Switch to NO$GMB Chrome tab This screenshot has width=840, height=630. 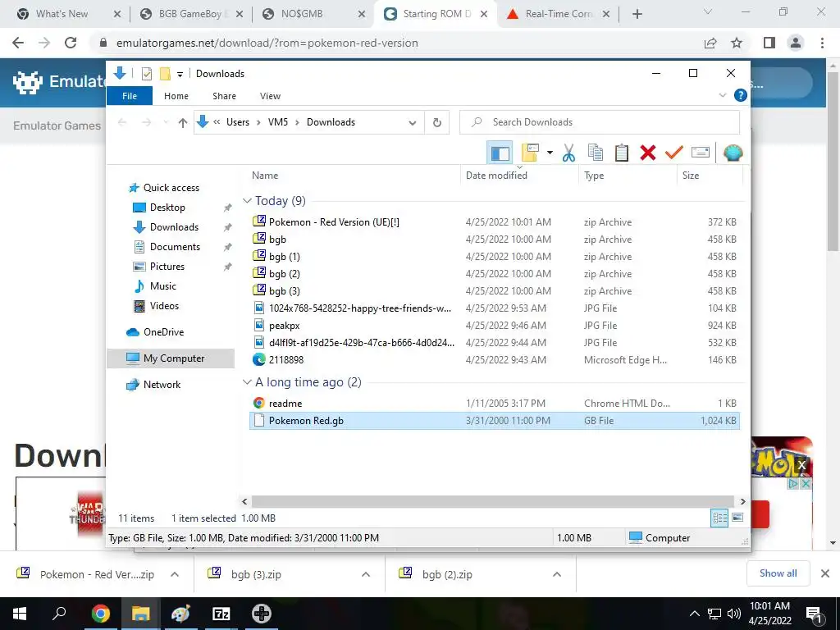311,14
